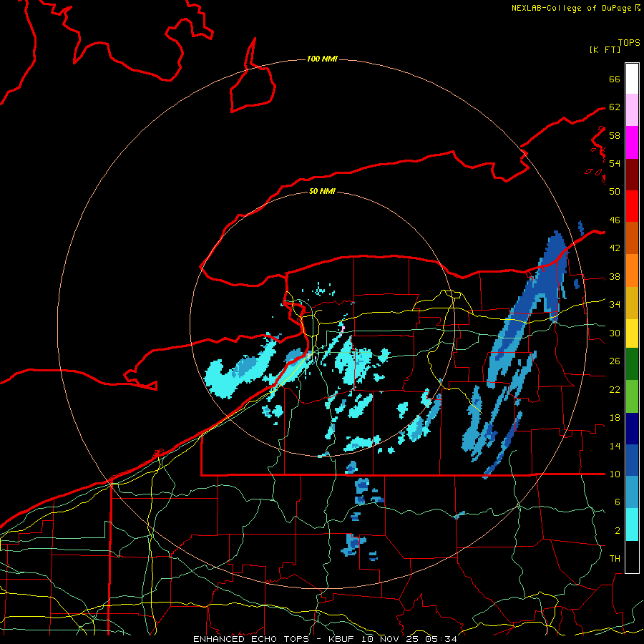
Task: Pick the cyan legend swatch
Action: [632, 525]
